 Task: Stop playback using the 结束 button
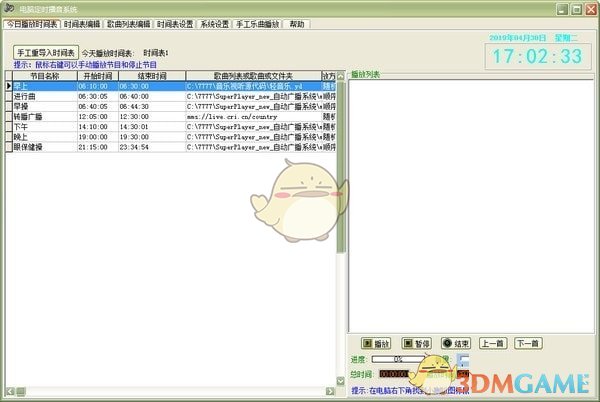[x=455, y=343]
